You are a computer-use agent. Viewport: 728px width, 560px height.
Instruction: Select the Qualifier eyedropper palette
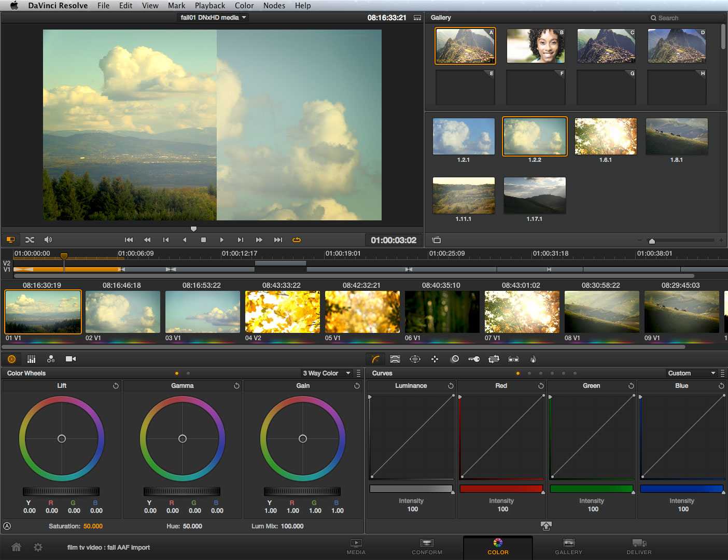395,359
